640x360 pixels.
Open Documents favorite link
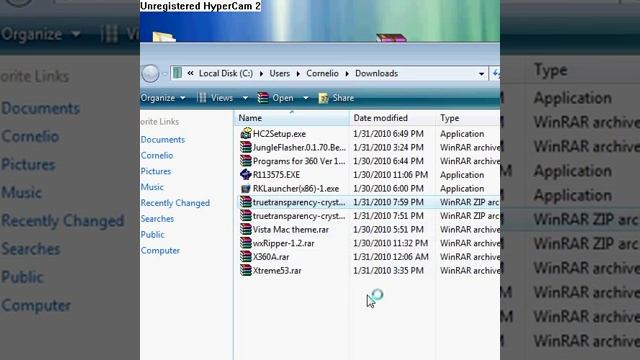pyautogui.click(x=163, y=140)
